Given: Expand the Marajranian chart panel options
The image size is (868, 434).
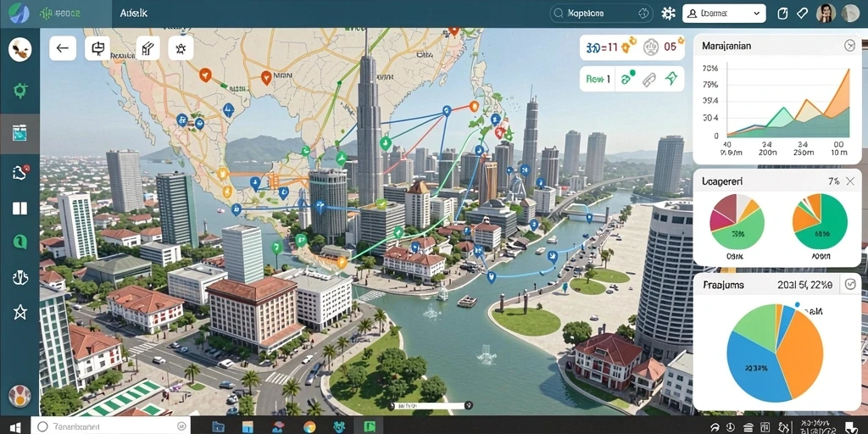Looking at the screenshot, I should click(849, 46).
